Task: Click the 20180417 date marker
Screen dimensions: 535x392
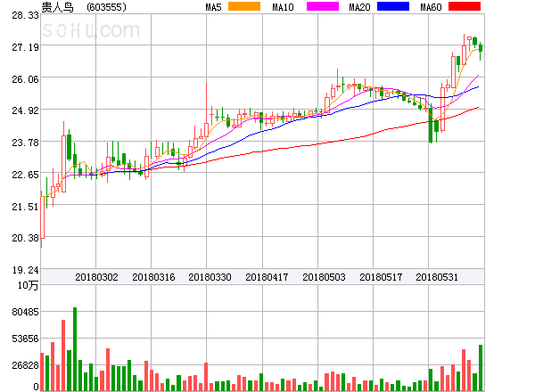Action: (x=267, y=277)
